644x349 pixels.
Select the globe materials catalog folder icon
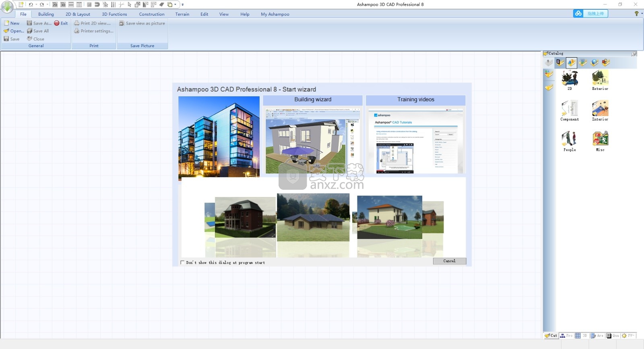[594, 62]
